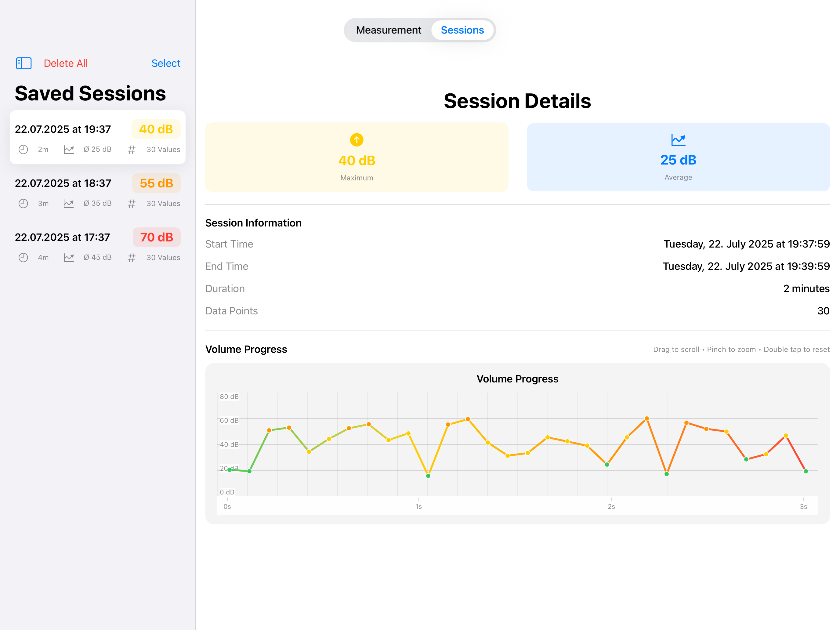
Task: Click the '2m' duration text
Action: [x=43, y=150]
